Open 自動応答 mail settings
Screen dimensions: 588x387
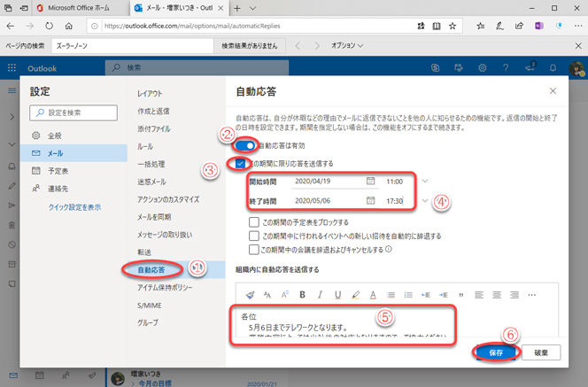151,269
